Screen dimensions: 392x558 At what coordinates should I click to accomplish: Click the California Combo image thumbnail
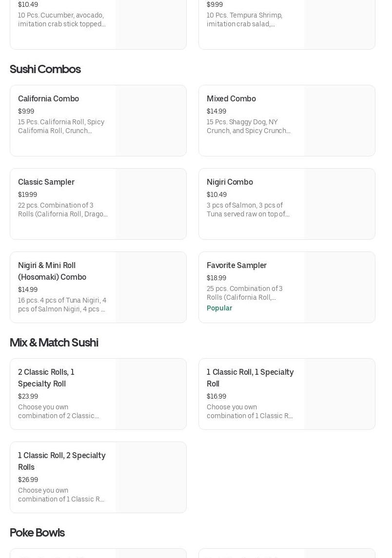151,121
